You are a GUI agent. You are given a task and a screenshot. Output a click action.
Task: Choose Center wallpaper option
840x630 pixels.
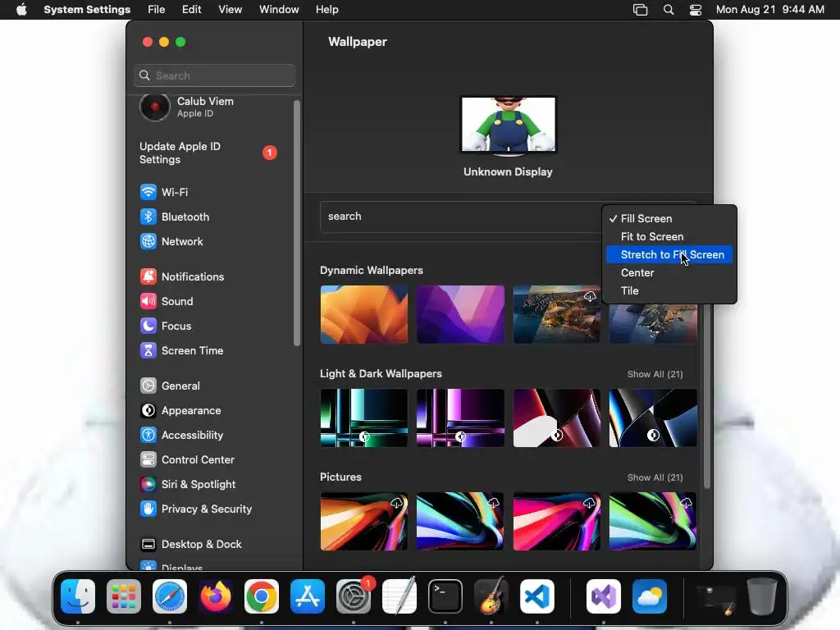point(669,272)
